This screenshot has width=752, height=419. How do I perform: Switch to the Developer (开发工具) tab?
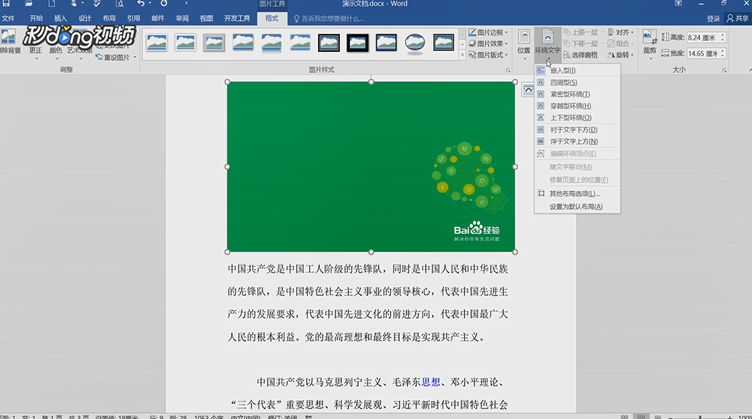(237, 18)
